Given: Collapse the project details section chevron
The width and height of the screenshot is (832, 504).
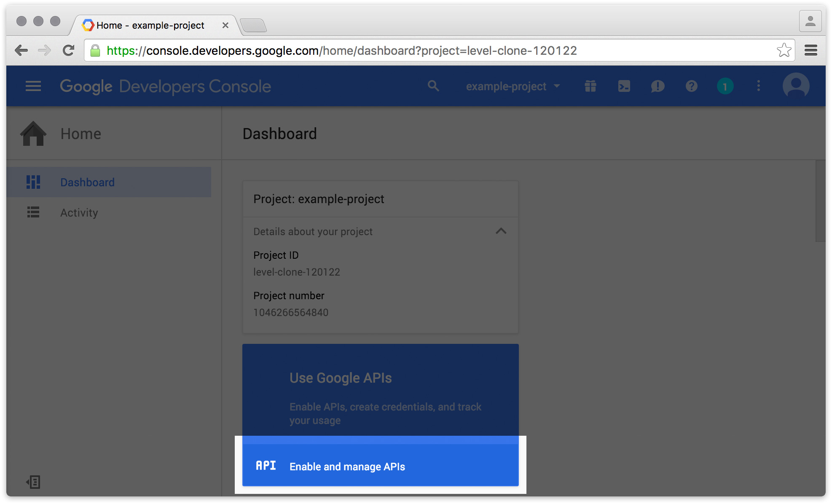Looking at the screenshot, I should [501, 231].
